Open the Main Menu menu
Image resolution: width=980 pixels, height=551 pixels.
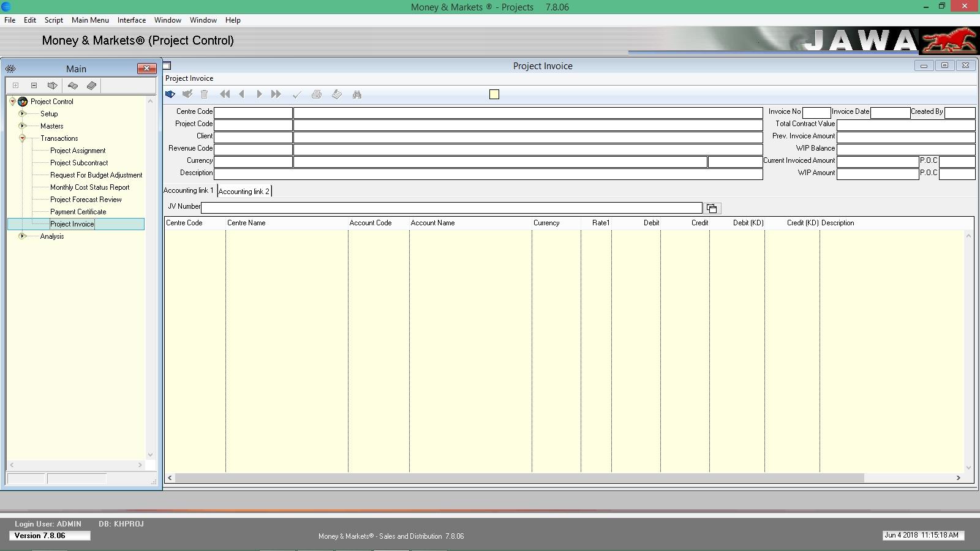(x=90, y=20)
